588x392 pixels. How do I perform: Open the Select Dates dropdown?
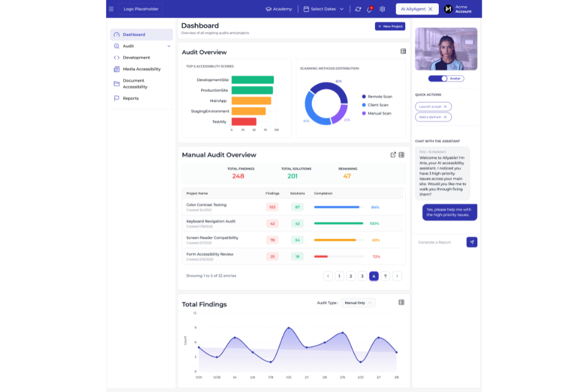[323, 9]
